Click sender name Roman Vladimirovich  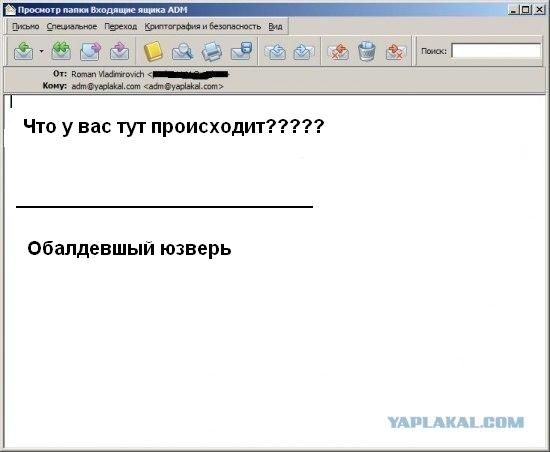coord(108,74)
